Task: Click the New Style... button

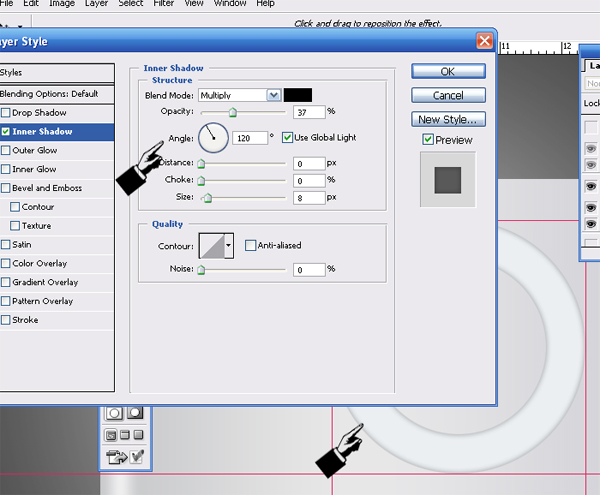Action: 448,119
